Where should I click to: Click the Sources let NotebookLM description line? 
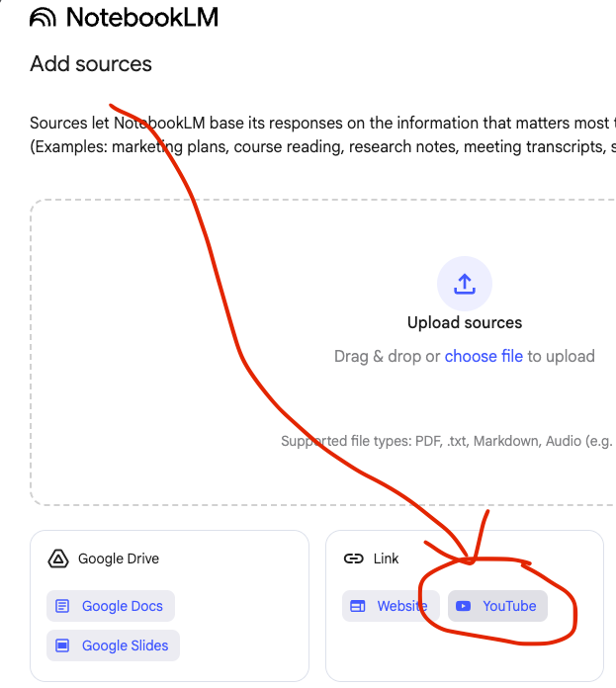[x=322, y=123]
